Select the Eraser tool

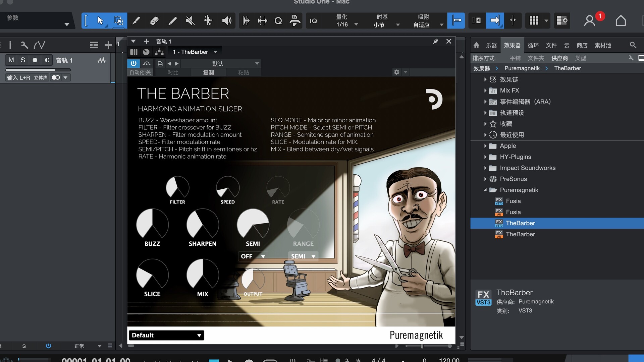click(x=154, y=21)
